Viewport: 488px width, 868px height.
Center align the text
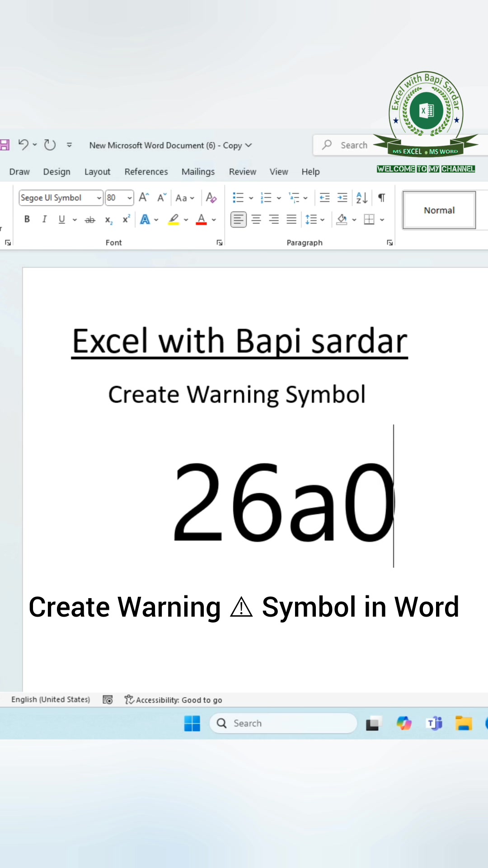coord(256,220)
